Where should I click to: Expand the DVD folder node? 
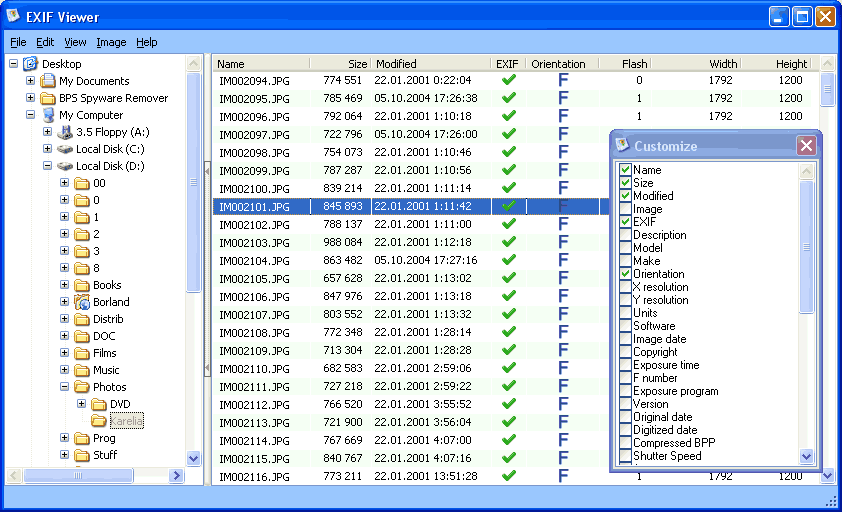[x=82, y=403]
